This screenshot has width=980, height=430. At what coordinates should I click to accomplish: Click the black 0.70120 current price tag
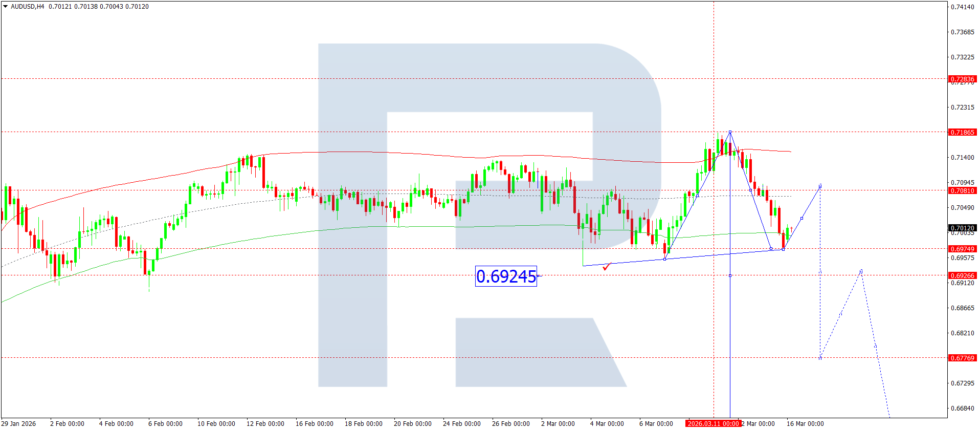coord(962,228)
